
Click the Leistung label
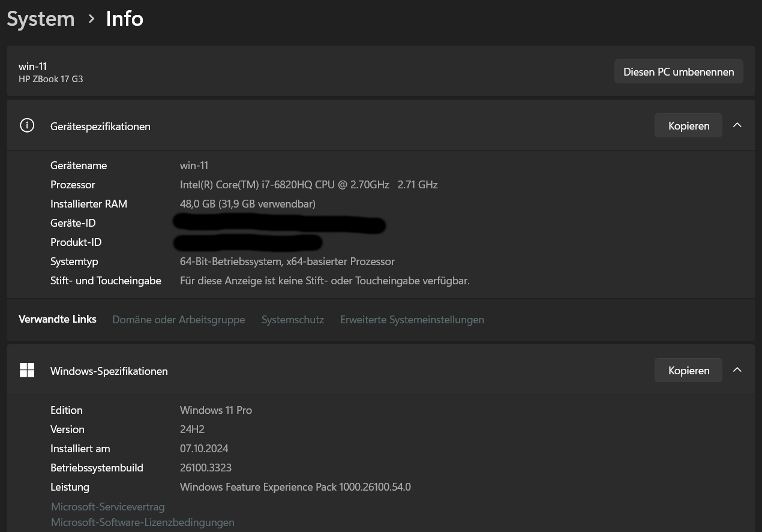coord(70,487)
